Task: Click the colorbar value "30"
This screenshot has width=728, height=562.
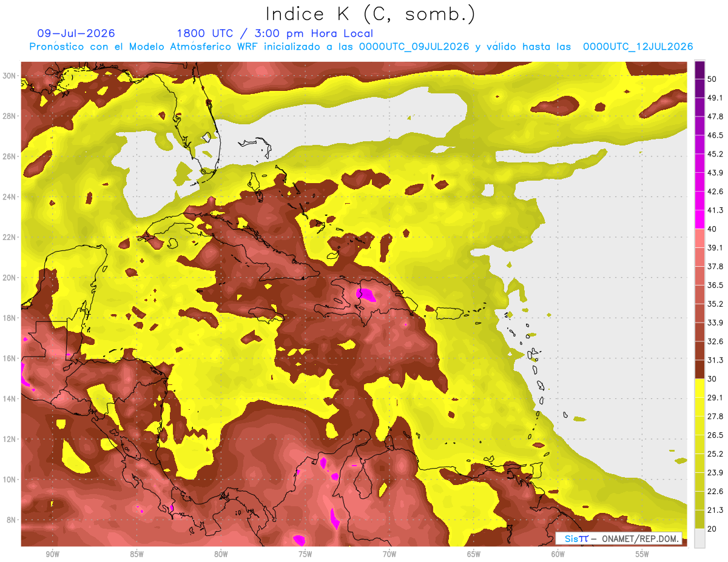Action: click(x=712, y=379)
